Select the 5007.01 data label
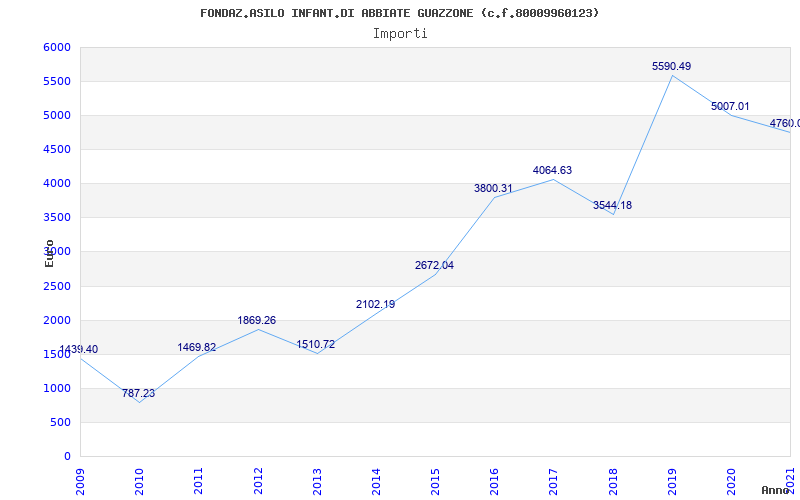The image size is (800, 500). (x=730, y=106)
